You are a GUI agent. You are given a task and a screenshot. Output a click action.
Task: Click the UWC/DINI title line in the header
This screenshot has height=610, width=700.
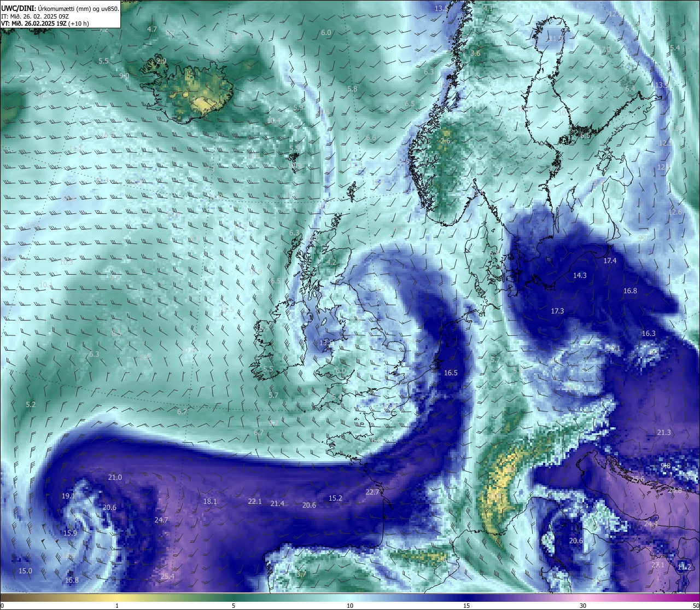(x=60, y=9)
